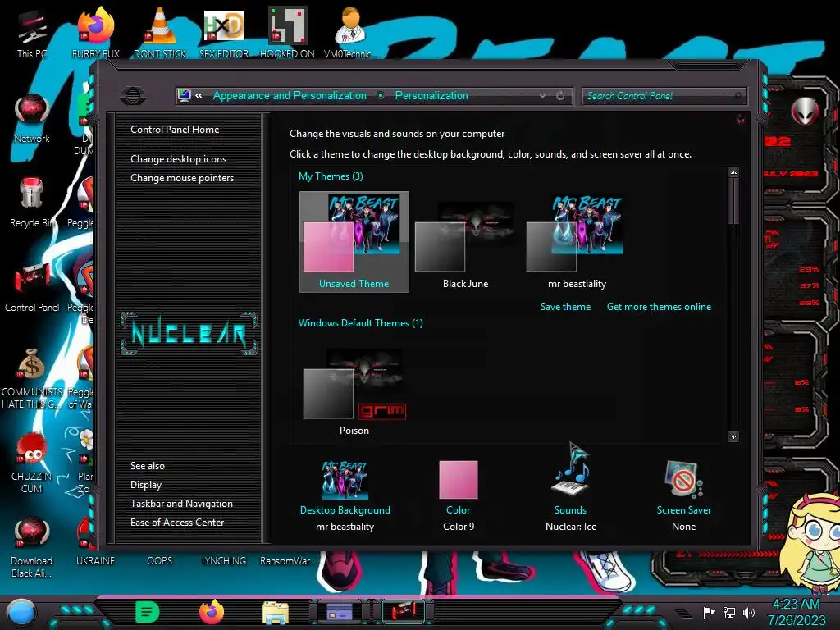Open Firefox from the taskbar
The height and width of the screenshot is (630, 840).
pos(212,612)
